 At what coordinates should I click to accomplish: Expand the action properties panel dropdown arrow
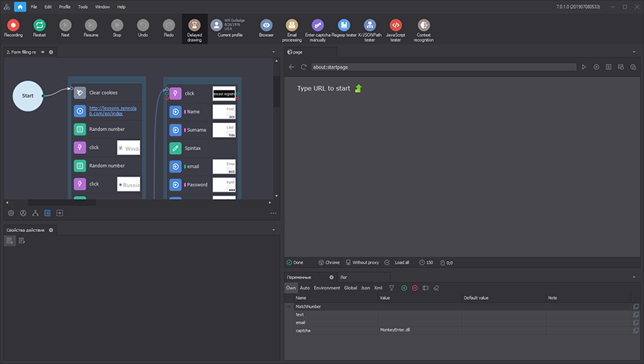click(x=273, y=230)
